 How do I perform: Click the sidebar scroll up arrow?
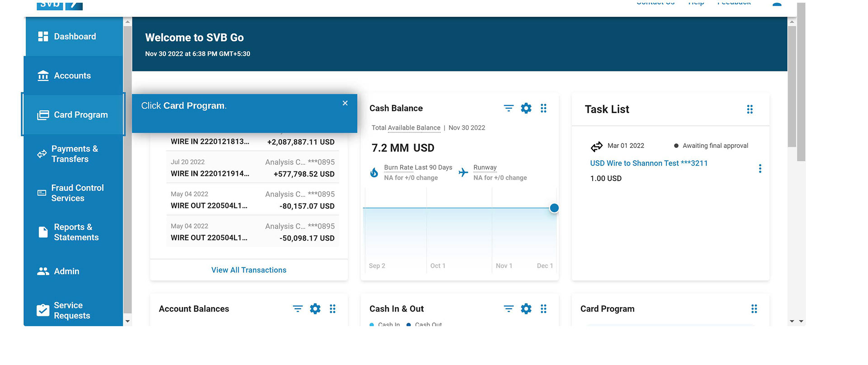(127, 22)
